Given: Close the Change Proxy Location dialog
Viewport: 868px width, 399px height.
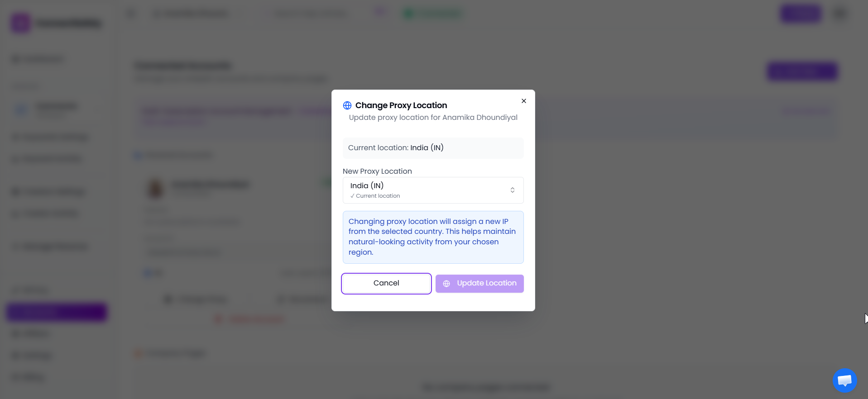Looking at the screenshot, I should coord(524,100).
